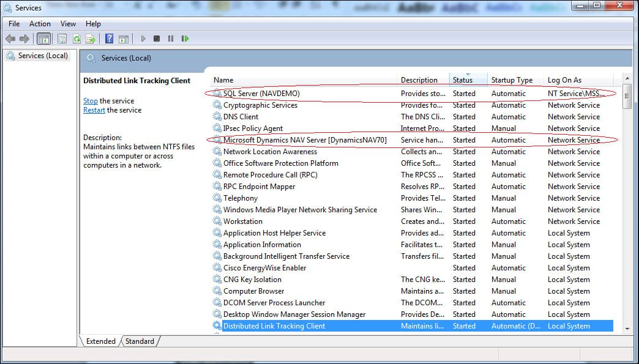Select Windows Media Player Network Sharing Service

[x=300, y=210]
